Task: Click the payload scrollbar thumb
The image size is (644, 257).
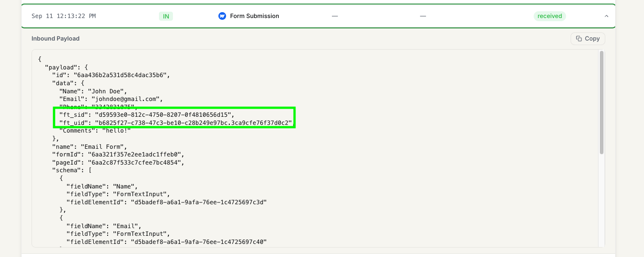Action: (602, 103)
